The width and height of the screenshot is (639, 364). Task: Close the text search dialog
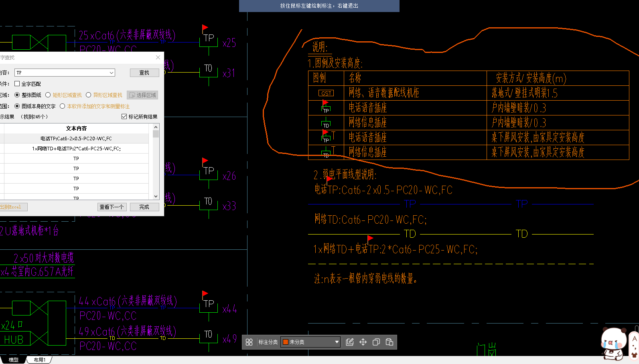158,57
